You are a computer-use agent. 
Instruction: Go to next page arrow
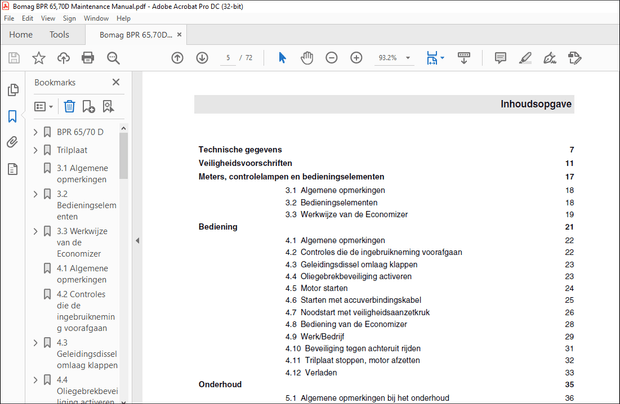point(202,58)
